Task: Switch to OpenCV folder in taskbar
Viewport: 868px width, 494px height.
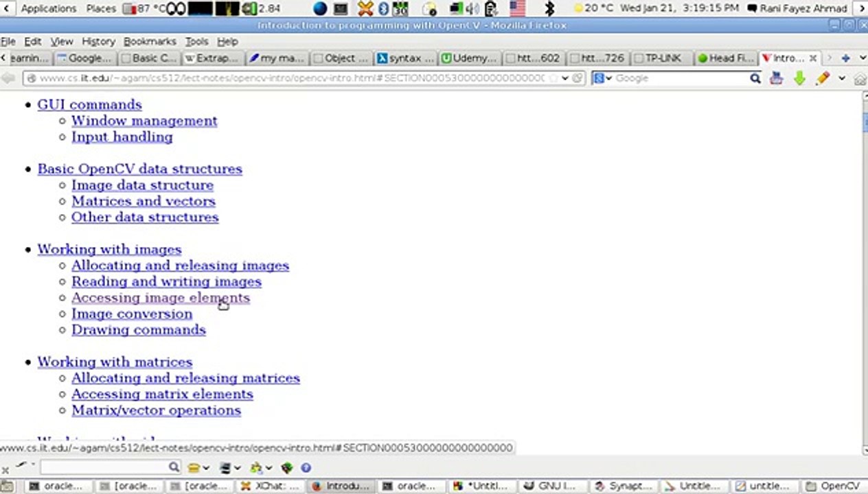Action: point(833,486)
